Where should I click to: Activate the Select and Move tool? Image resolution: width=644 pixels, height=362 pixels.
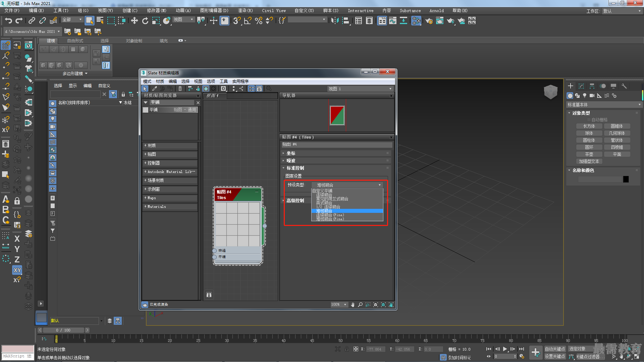click(135, 21)
